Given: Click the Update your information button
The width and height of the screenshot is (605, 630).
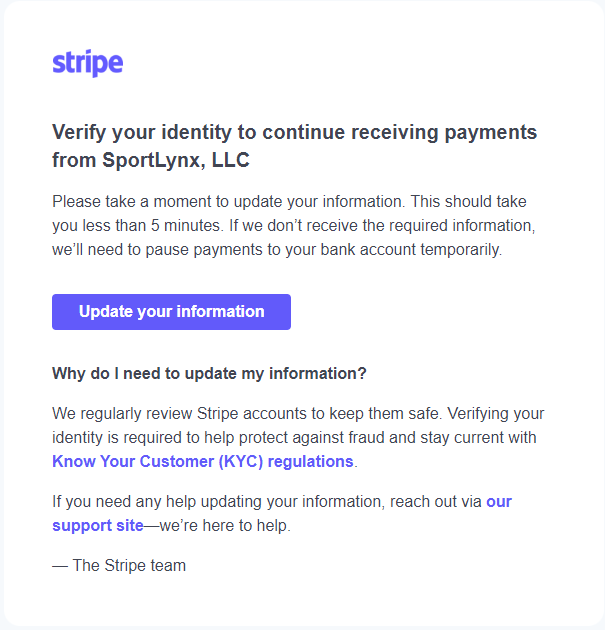Looking at the screenshot, I should click(x=171, y=312).
